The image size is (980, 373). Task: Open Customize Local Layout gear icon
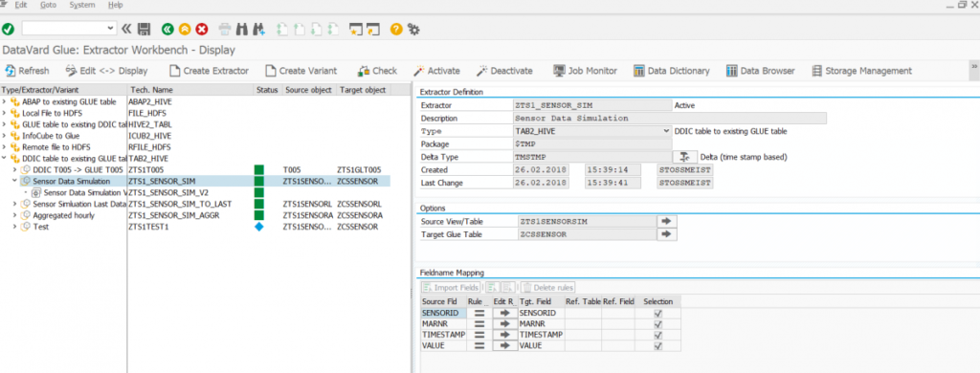click(x=413, y=29)
